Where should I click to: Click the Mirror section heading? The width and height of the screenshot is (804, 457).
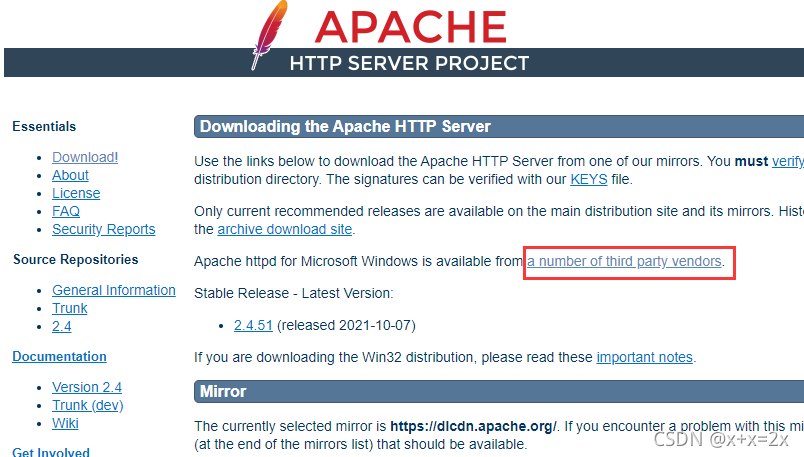pyautogui.click(x=223, y=392)
